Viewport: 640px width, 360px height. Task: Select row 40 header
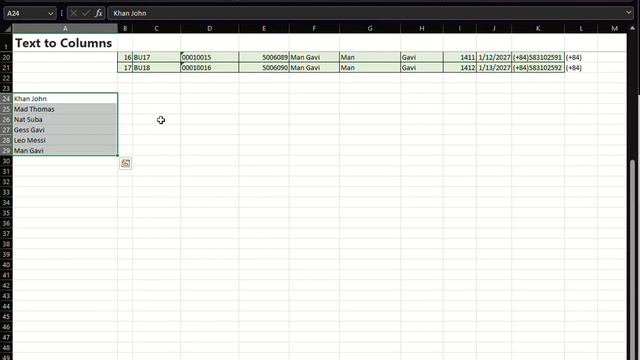[6, 264]
